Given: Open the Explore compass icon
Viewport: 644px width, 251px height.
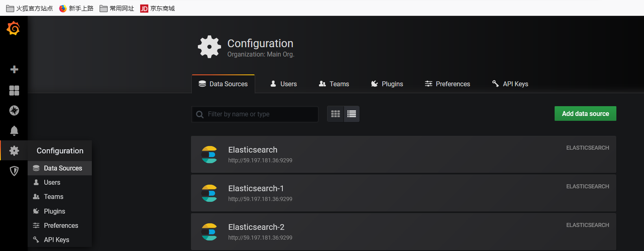Looking at the screenshot, I should click(x=14, y=110).
